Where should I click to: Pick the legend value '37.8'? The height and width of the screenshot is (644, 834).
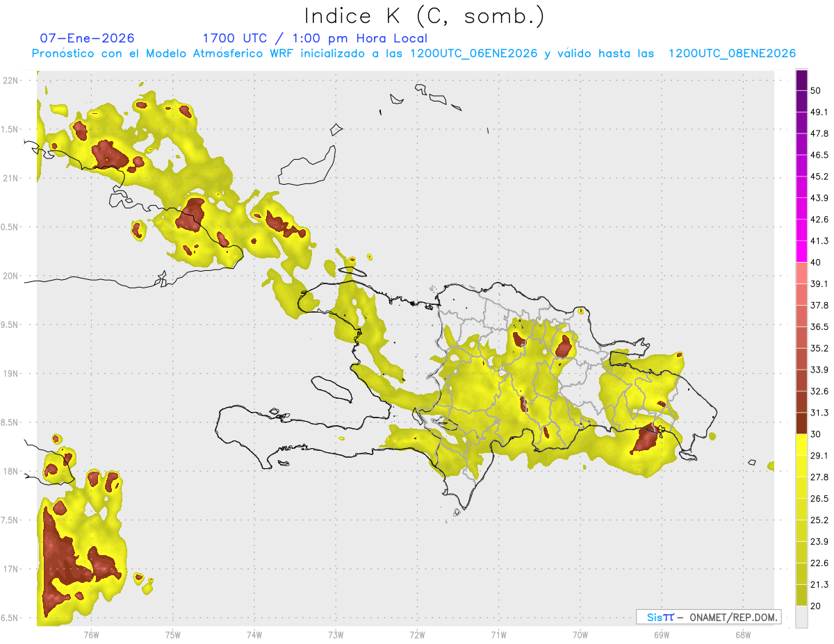click(819, 305)
